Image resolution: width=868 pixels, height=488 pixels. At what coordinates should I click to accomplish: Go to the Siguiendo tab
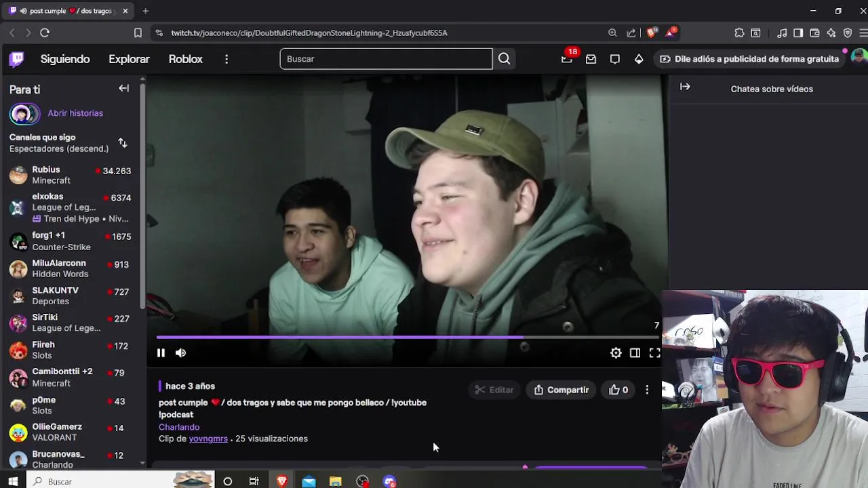[65, 59]
